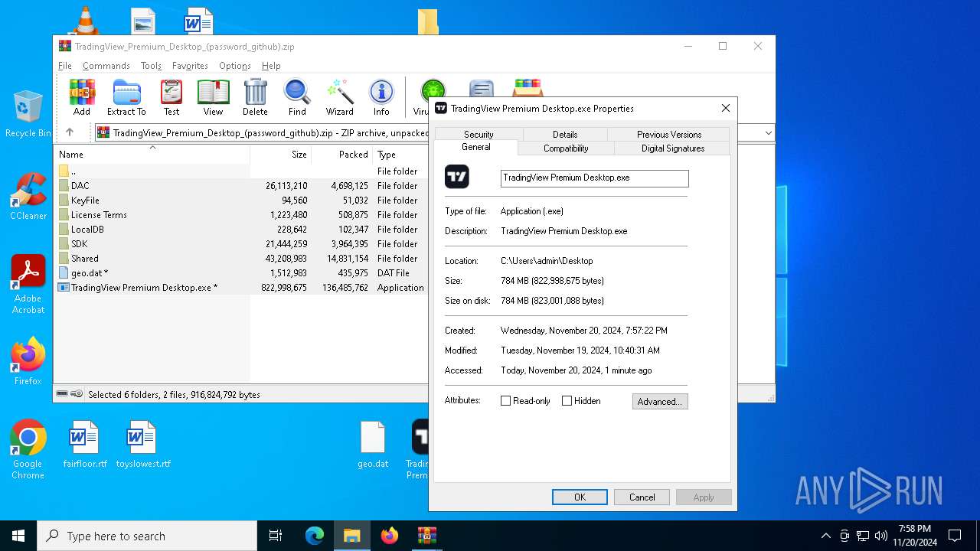This screenshot has width=980, height=551.
Task: Click the Windows Start button
Action: (x=18, y=536)
